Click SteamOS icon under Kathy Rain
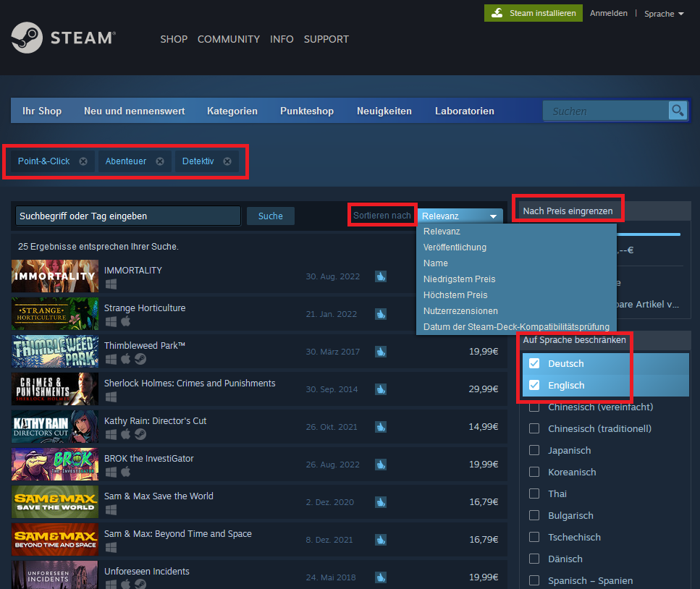The image size is (700, 589). [140, 434]
